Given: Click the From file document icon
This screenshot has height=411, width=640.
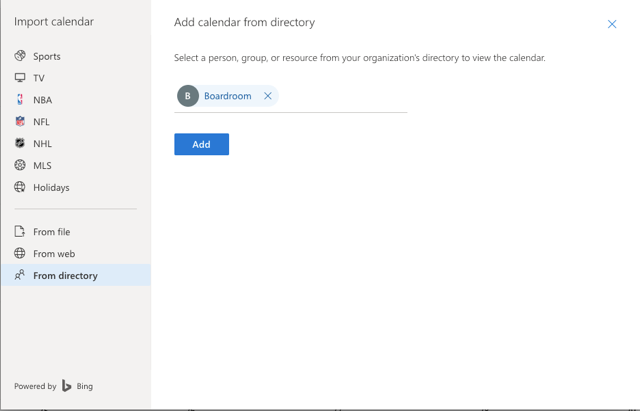Looking at the screenshot, I should click(20, 231).
